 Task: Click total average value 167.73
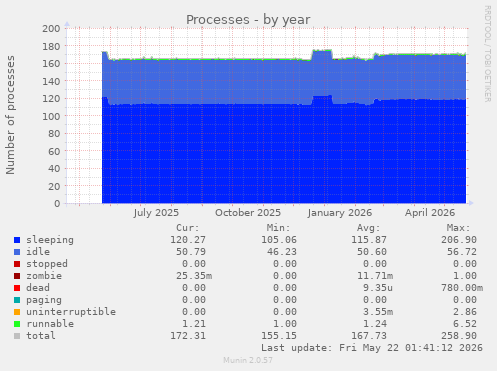coord(369,336)
